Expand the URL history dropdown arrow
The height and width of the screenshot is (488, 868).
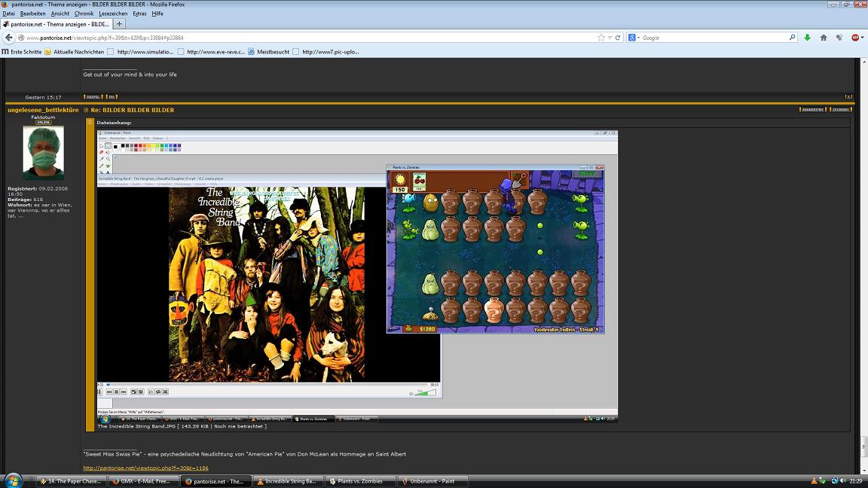610,38
